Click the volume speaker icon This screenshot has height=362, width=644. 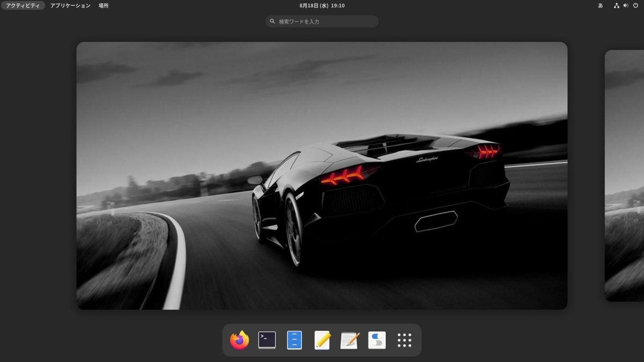[626, 5]
